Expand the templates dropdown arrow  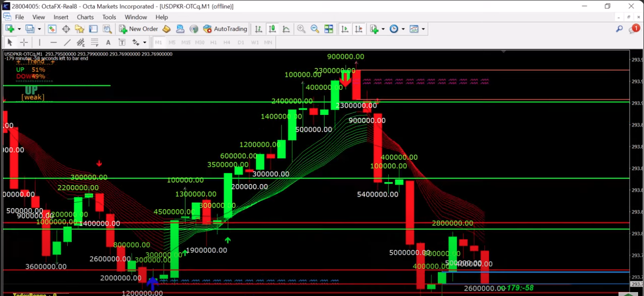click(x=423, y=29)
